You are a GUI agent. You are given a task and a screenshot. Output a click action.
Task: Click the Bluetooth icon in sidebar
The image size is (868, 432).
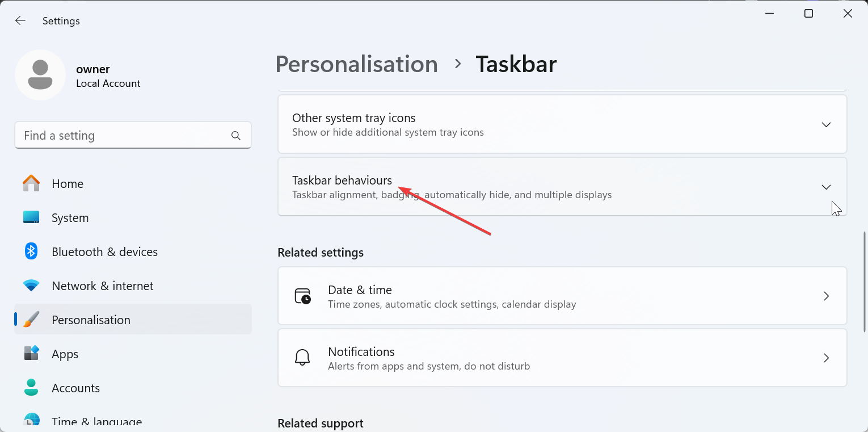[x=31, y=251]
